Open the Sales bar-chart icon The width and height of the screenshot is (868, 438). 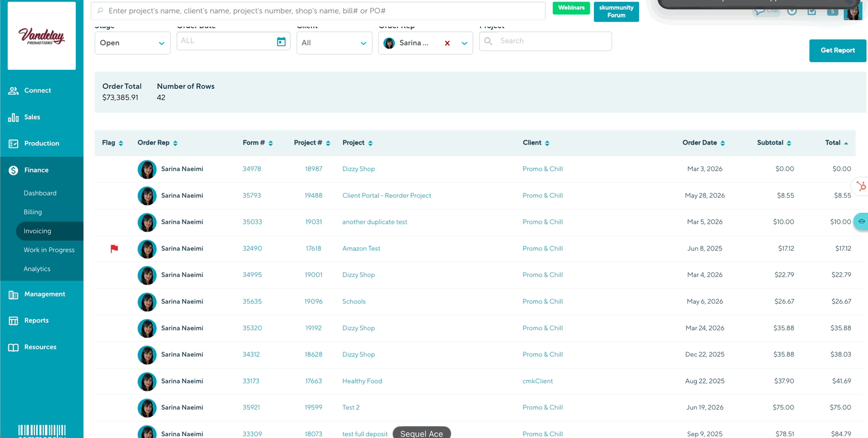13,117
